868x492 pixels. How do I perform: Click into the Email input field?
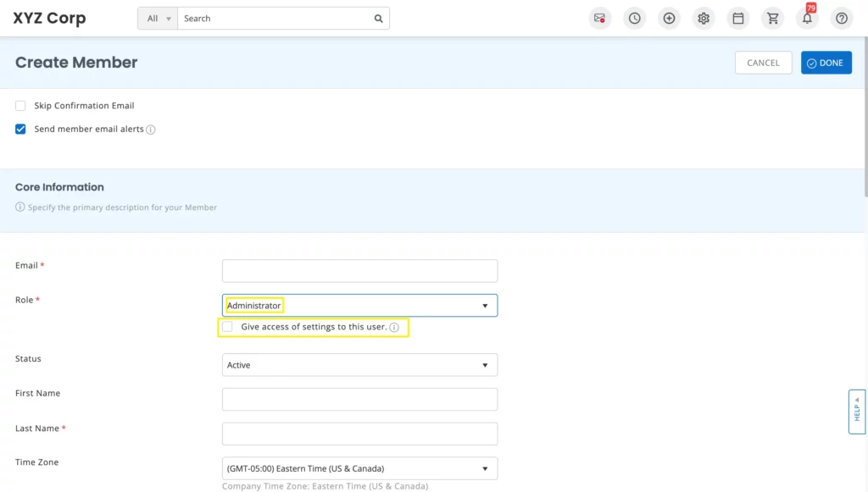point(359,271)
